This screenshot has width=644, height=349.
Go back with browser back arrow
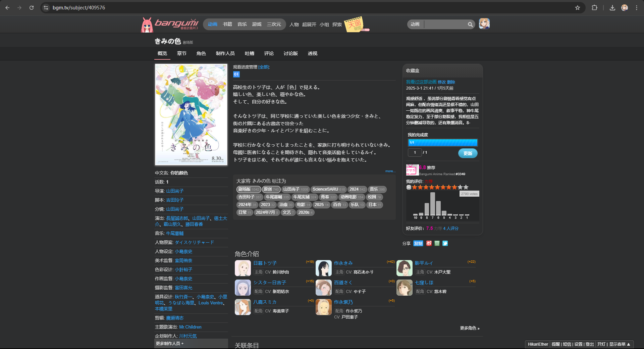click(7, 8)
